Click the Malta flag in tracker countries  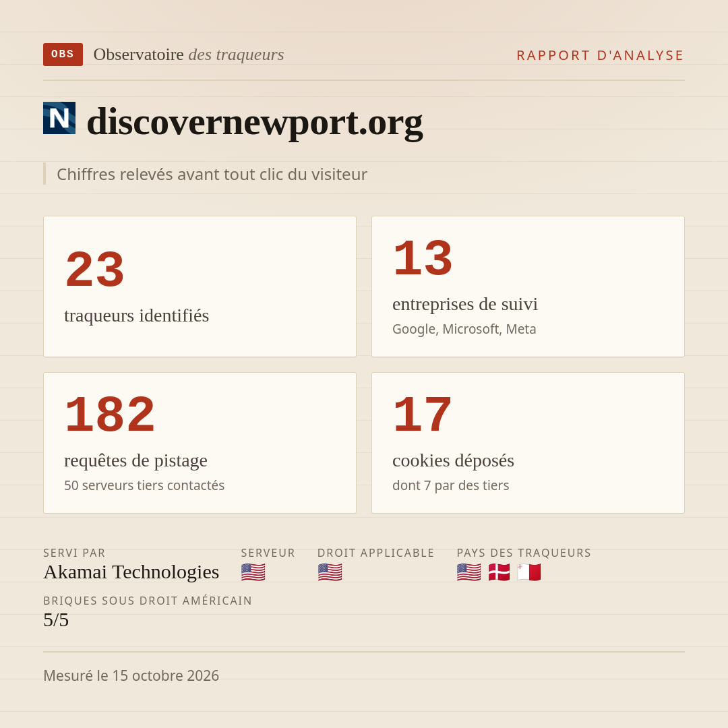point(529,572)
